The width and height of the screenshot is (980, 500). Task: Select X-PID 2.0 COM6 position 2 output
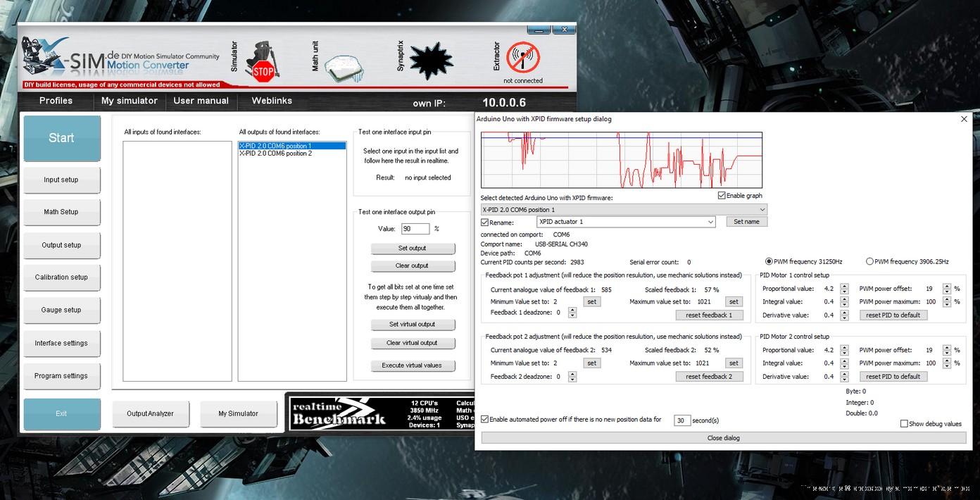point(275,154)
